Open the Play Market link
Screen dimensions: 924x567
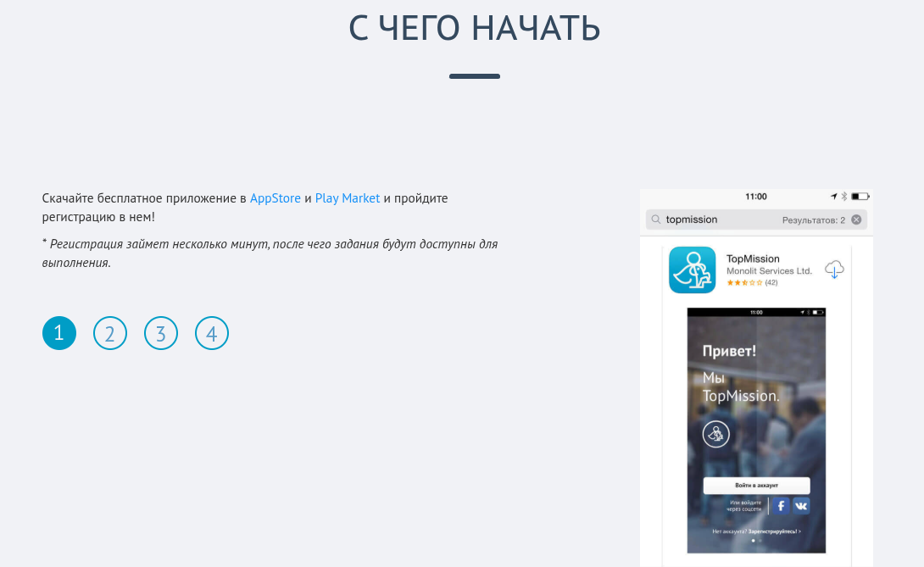348,198
